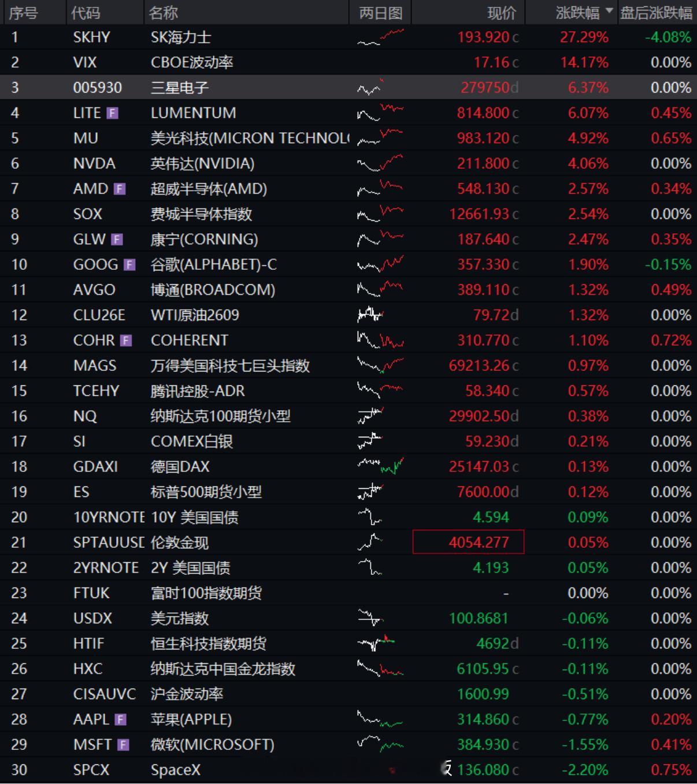Click the name LUMENTUM

(x=193, y=113)
